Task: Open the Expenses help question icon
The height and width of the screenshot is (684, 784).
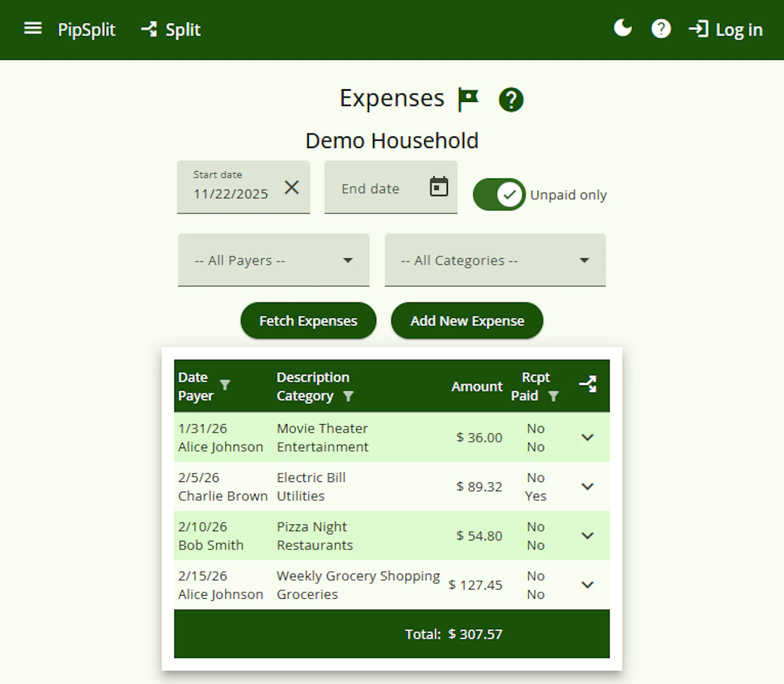Action: click(511, 100)
